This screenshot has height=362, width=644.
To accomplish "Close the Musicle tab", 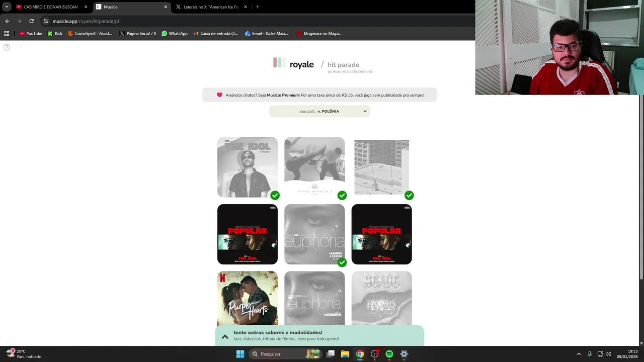I will [x=166, y=7].
